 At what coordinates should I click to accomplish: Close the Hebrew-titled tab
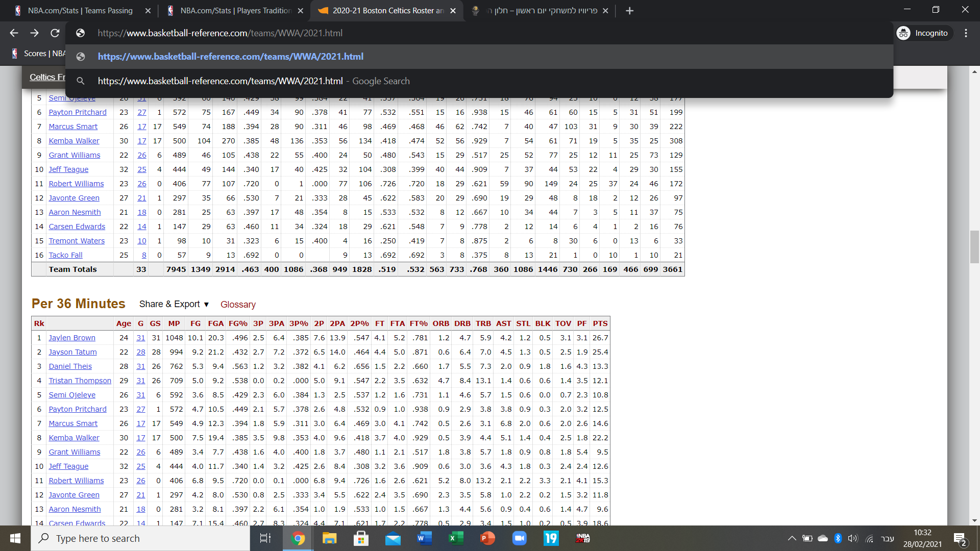pos(605,11)
